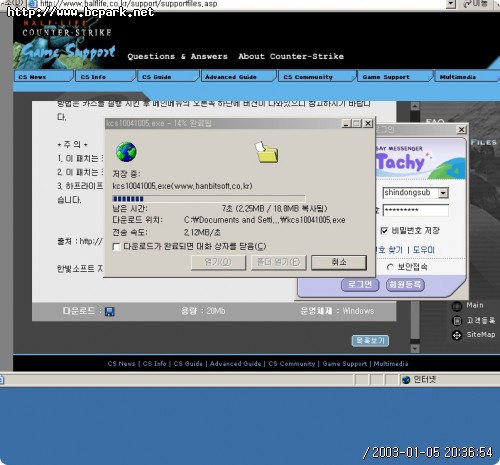Minimize the download dialog

tap(346, 124)
